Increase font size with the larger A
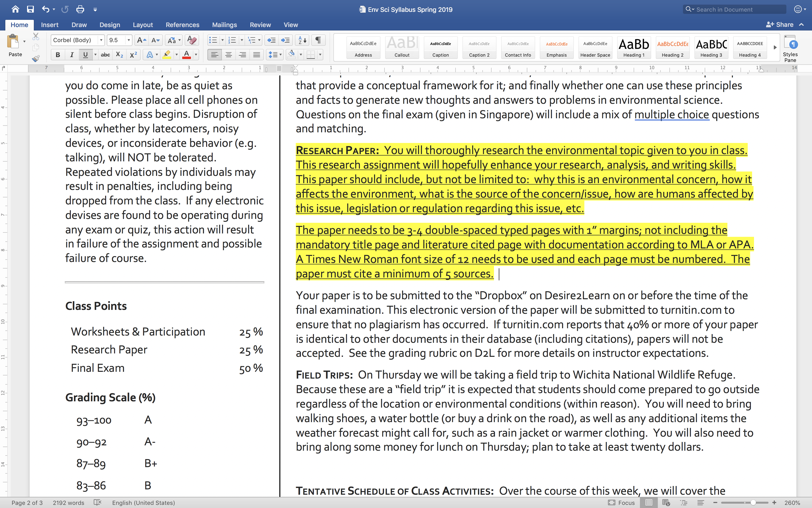This screenshot has height=508, width=812. (x=142, y=40)
